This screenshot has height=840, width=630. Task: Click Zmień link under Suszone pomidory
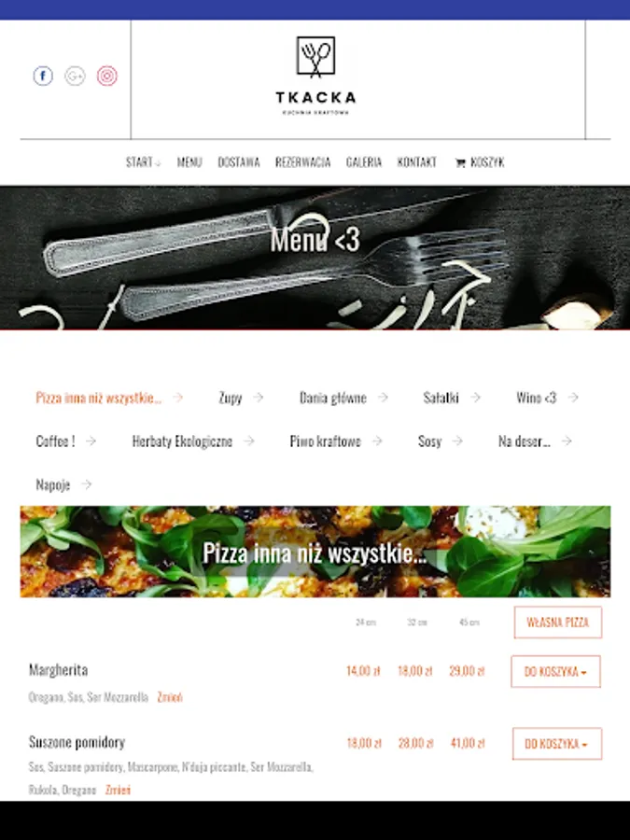click(x=118, y=790)
